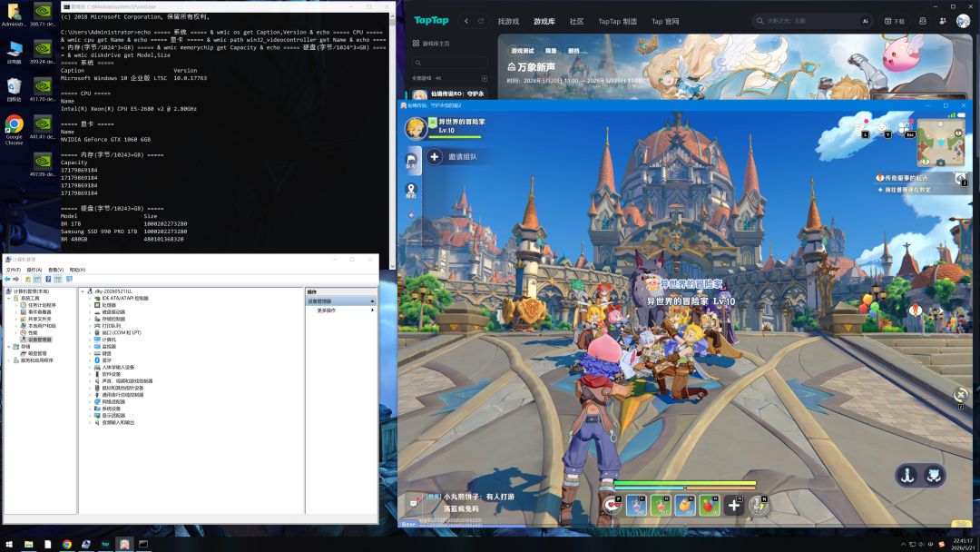Click the taskbar clock showing 22:45:17
Image resolution: width=980 pixels, height=552 pixels.
click(963, 544)
